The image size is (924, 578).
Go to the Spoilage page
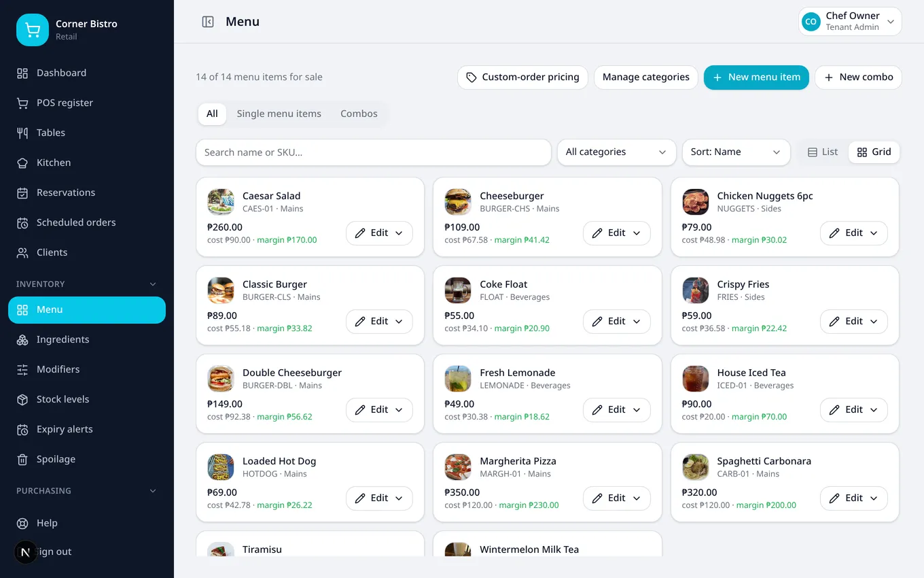pos(87,459)
